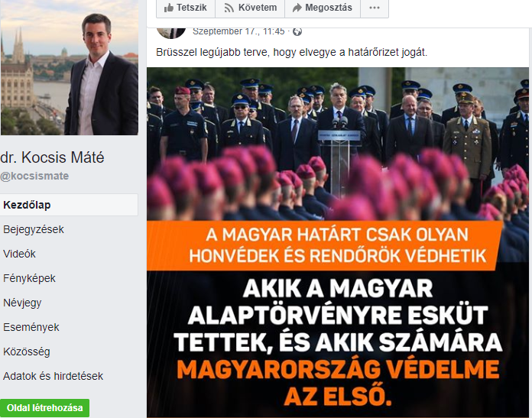Click the Szeptember 17., 11:45 timestamp link
The width and height of the screenshot is (532, 418).
click(x=238, y=31)
